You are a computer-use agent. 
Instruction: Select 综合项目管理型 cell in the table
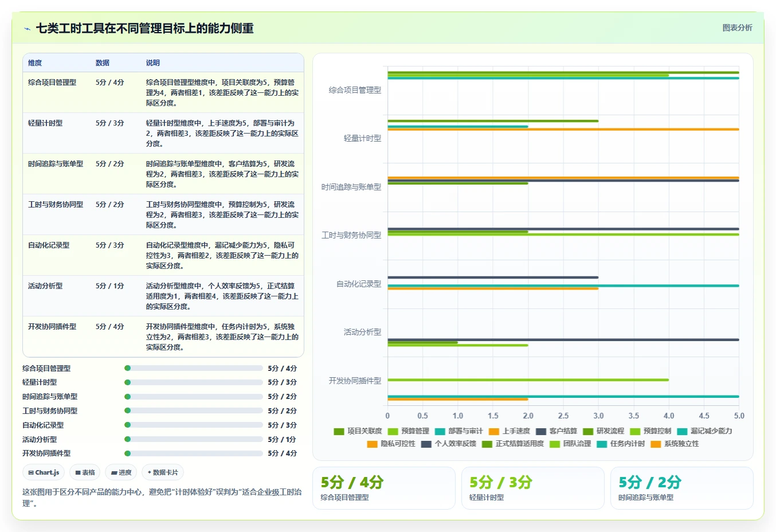[52, 83]
